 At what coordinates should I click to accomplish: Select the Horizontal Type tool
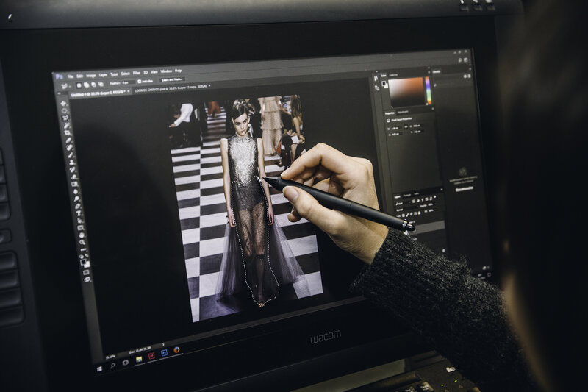click(79, 213)
